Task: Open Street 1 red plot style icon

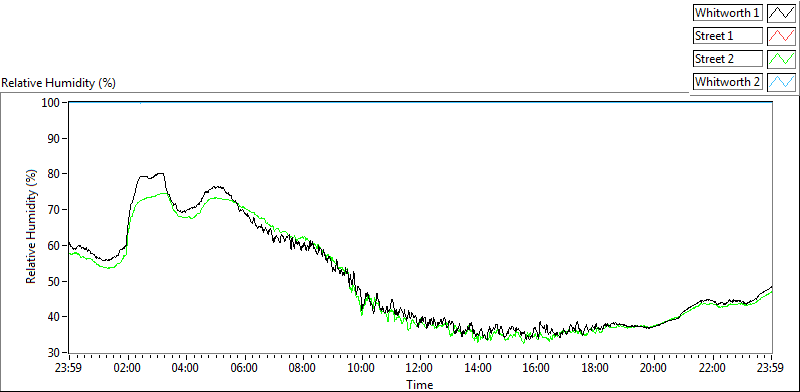Action: tap(782, 36)
